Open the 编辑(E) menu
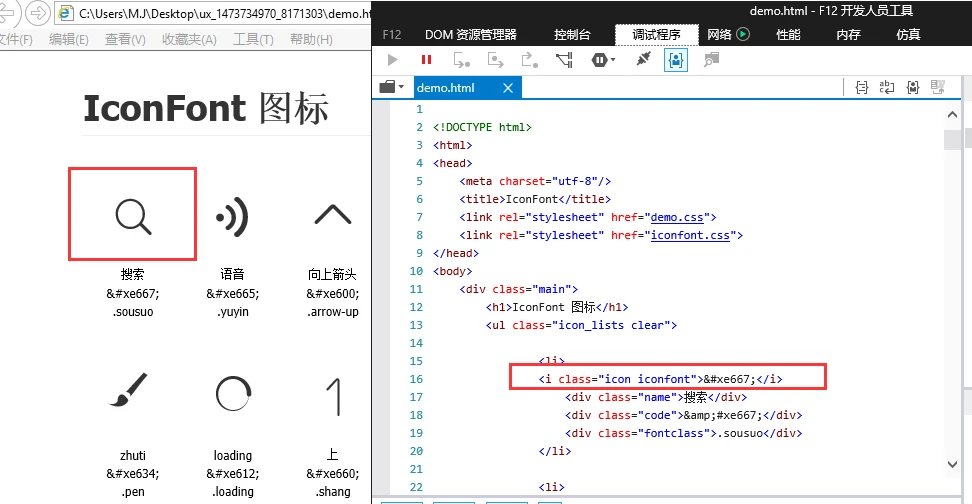The height and width of the screenshot is (504, 972). [x=68, y=40]
